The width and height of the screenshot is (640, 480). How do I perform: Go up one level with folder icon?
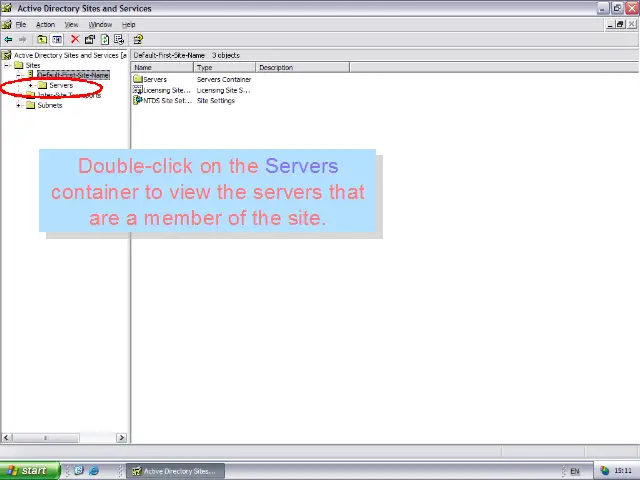pos(42,40)
